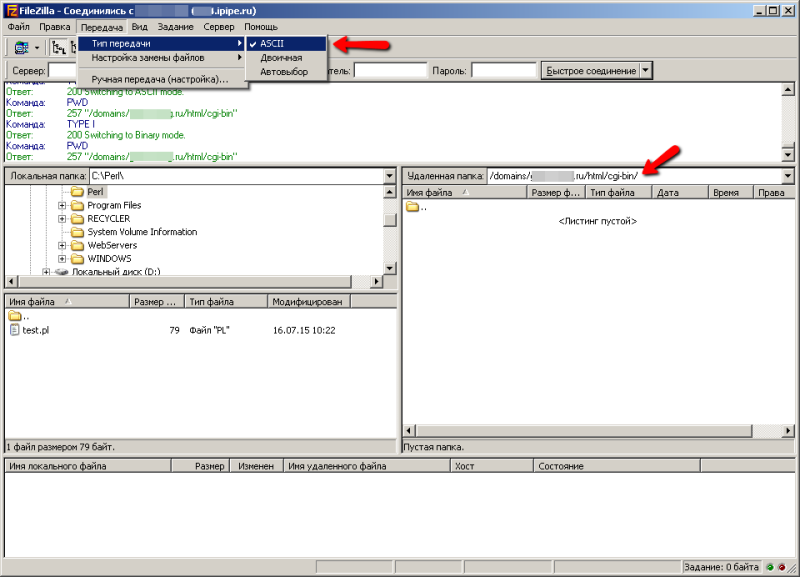
Task: Open the Site Manager toolbar icon
Action: 21,47
